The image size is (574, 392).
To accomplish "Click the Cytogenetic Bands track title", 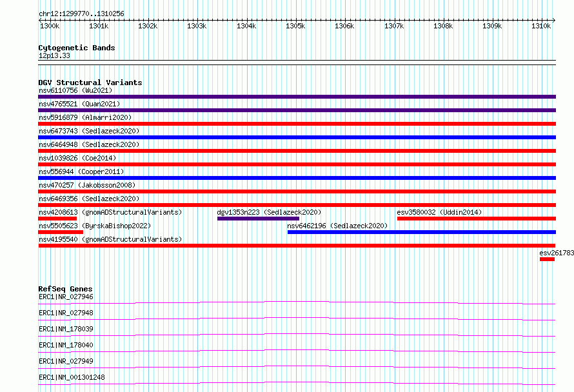I will [x=77, y=48].
